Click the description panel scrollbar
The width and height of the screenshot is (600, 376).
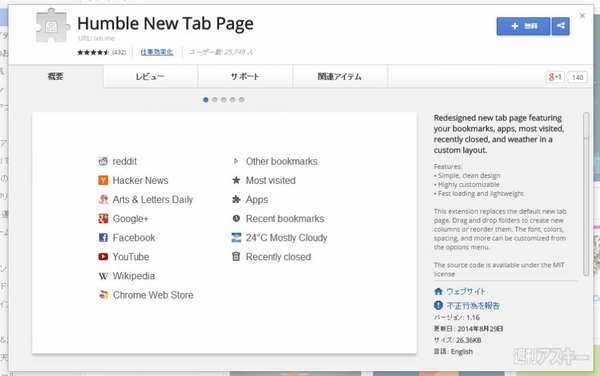click(x=586, y=194)
